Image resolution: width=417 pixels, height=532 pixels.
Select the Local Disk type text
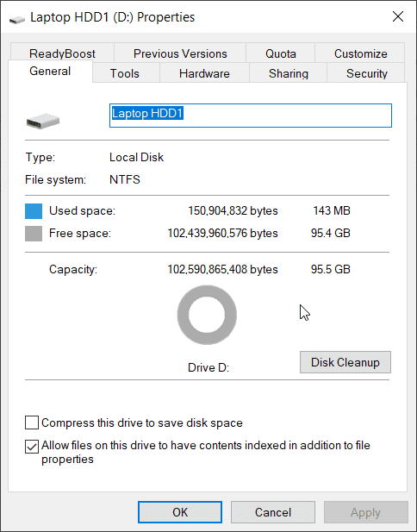(x=137, y=158)
